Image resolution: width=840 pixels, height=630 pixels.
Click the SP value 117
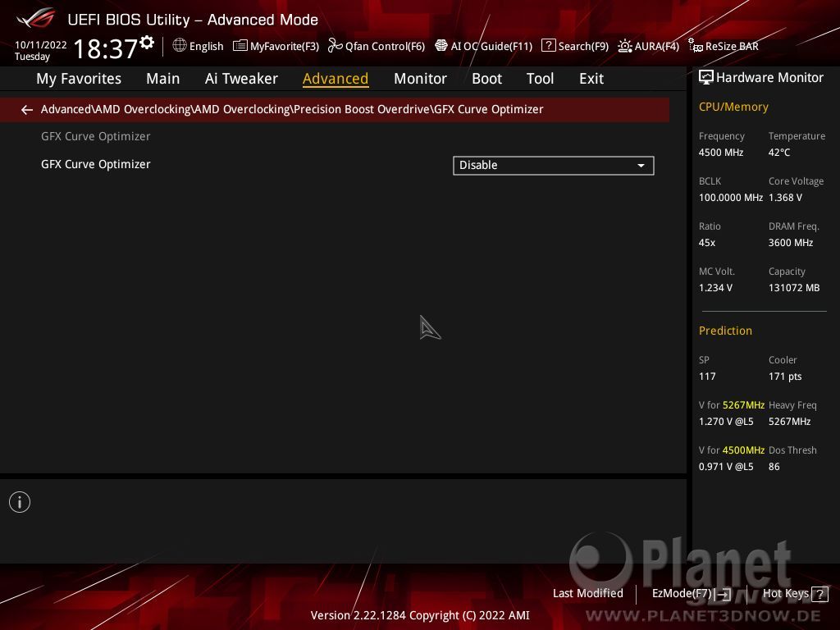point(707,377)
